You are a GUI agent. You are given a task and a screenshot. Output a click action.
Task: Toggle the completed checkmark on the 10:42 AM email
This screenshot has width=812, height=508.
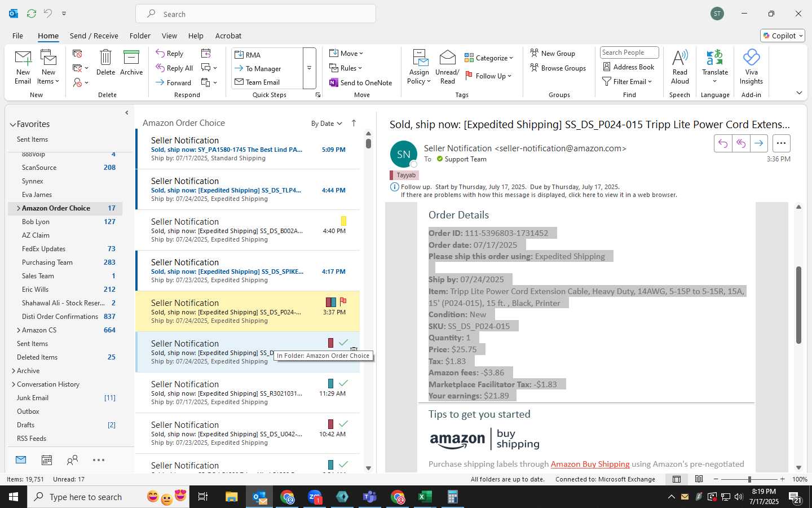[343, 424]
